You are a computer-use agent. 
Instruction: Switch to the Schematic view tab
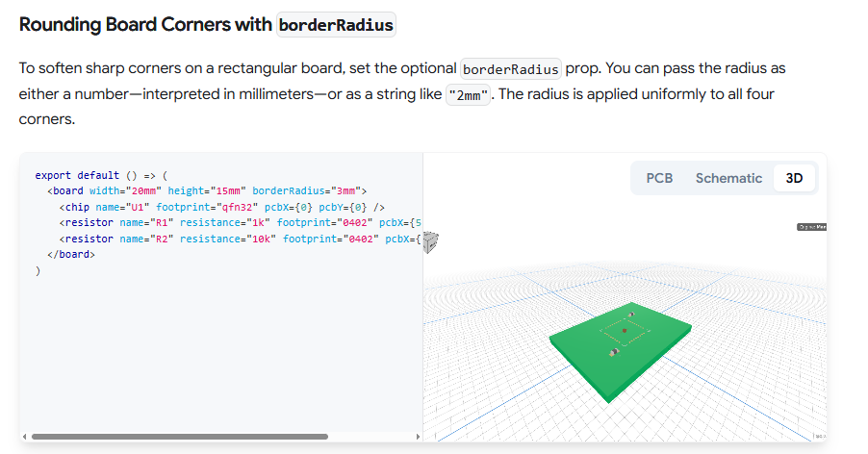pos(728,178)
